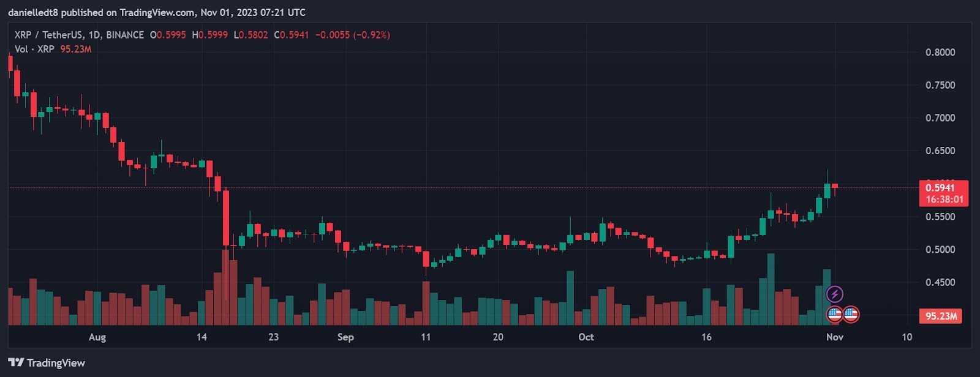Click the right US flag economic event icon
Image resolution: width=980 pixels, height=377 pixels.
point(851,315)
